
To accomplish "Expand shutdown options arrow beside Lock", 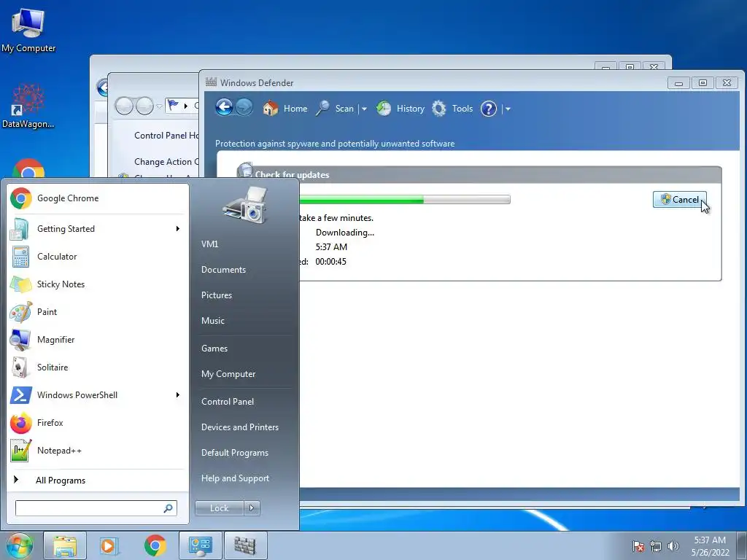I will click(252, 508).
